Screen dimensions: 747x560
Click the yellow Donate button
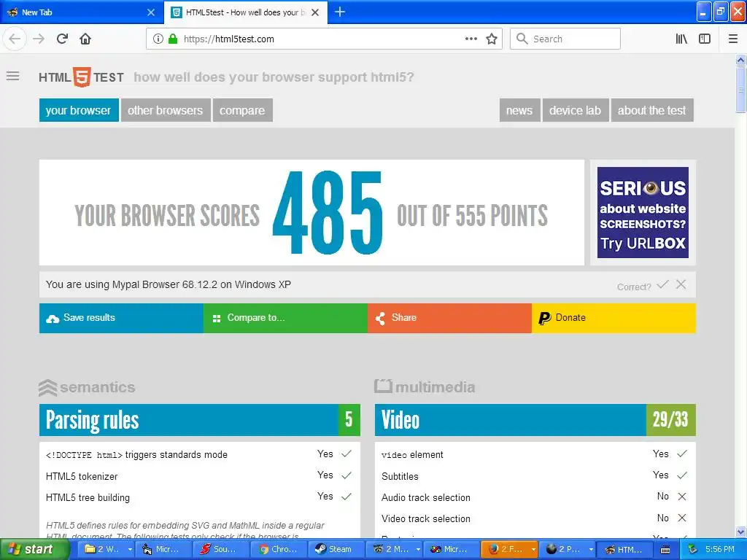[x=614, y=318]
